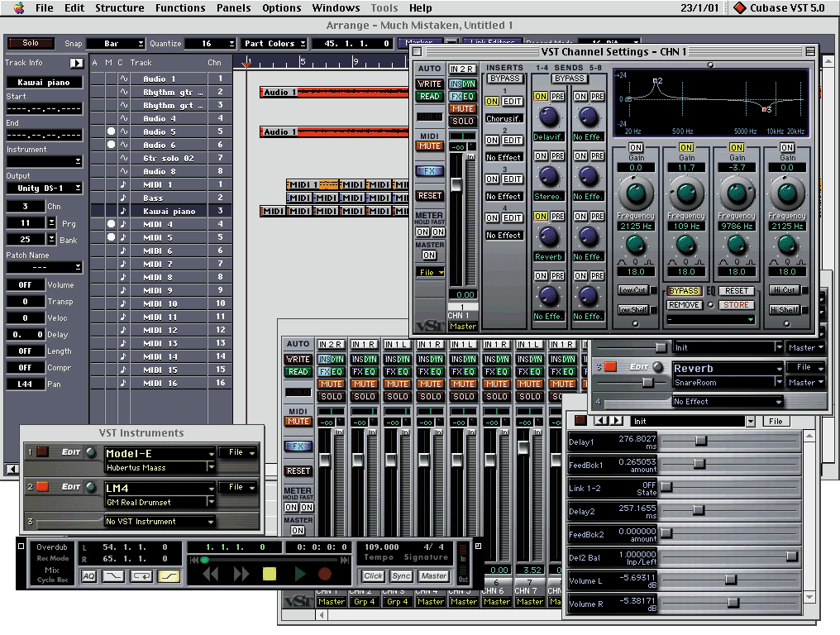Select the Kawai piano track in list
The height and width of the screenshot is (635, 840).
pyautogui.click(x=168, y=211)
